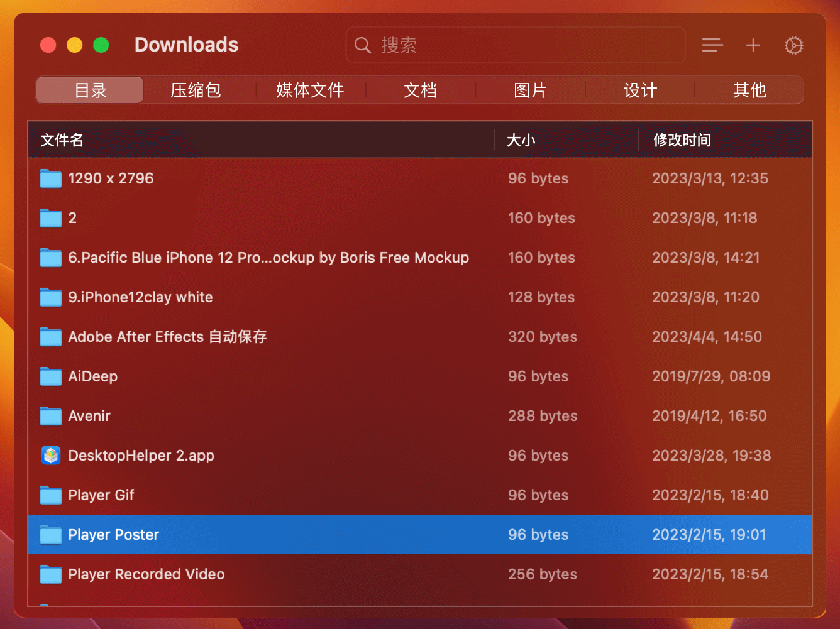The width and height of the screenshot is (840, 629).
Task: Click the date 2023/3/8, 14:21
Action: 705,258
